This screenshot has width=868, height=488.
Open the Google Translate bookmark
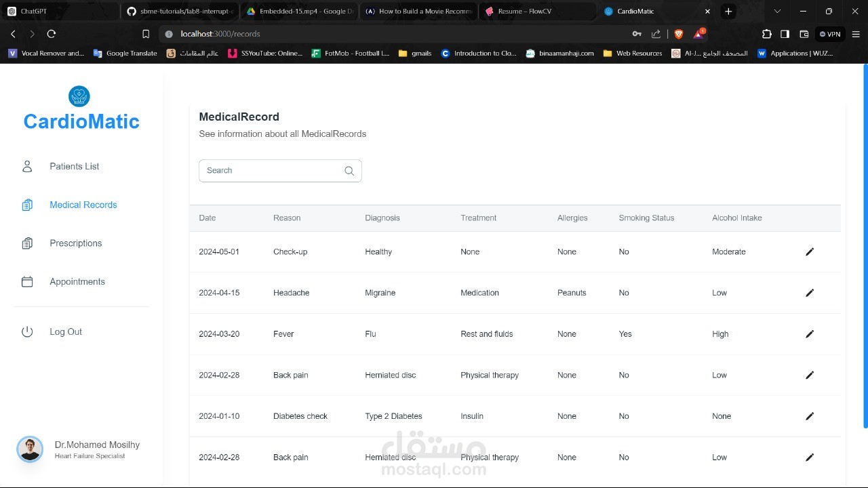[x=125, y=54]
